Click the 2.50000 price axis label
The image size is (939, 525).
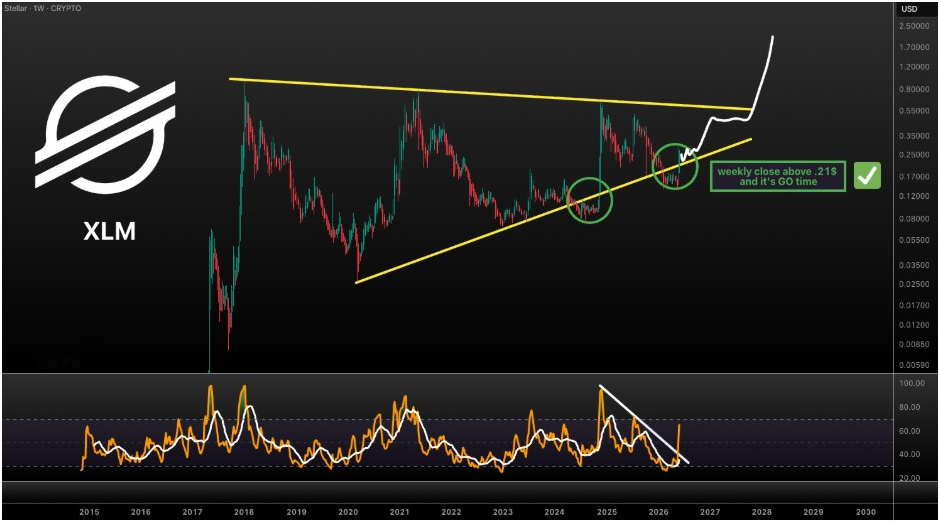tap(913, 27)
